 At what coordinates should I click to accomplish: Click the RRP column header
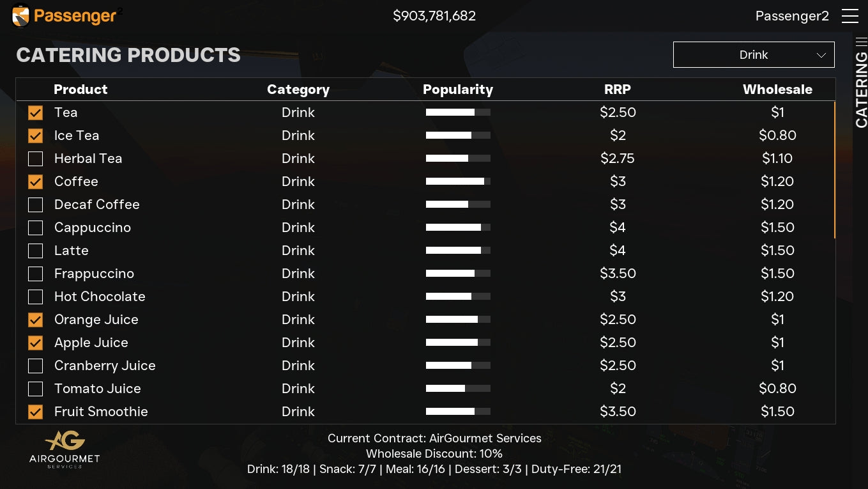click(617, 89)
